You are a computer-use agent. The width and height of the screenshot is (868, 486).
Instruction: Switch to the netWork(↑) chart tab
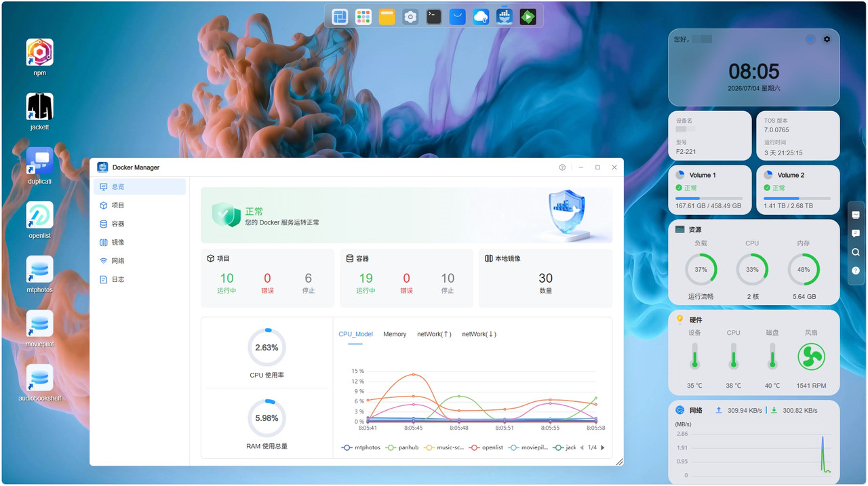coord(434,334)
